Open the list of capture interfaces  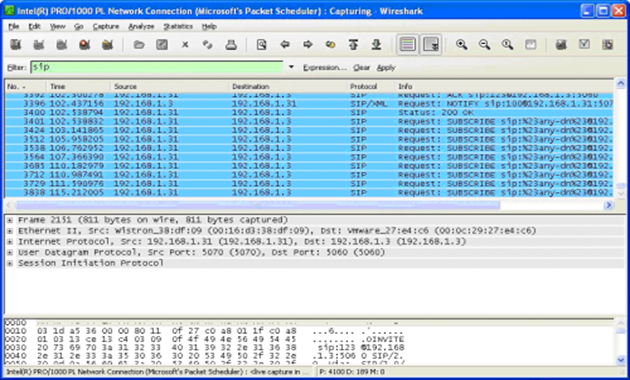pyautogui.click(x=16, y=45)
